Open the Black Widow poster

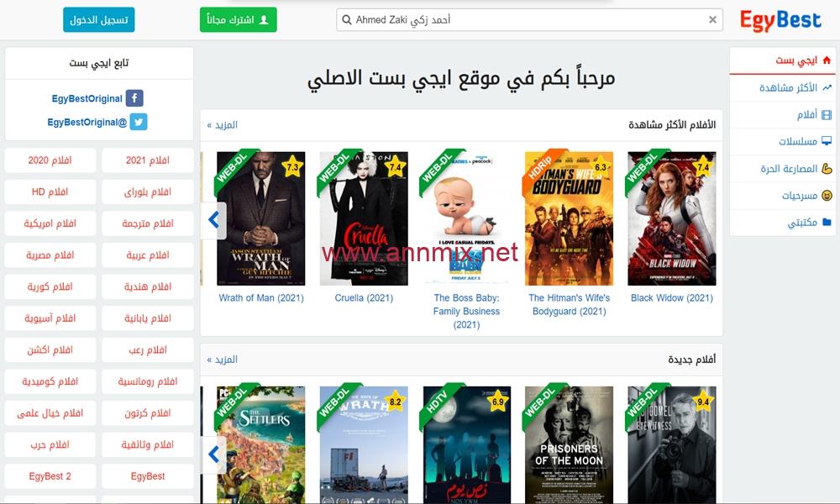(x=672, y=218)
